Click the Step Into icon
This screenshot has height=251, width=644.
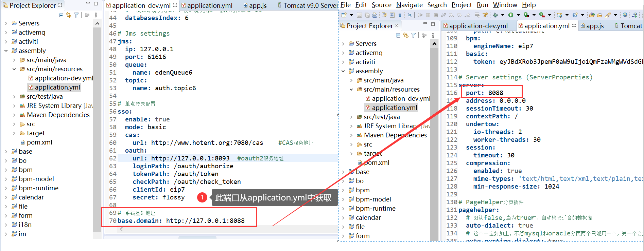pos(451,15)
